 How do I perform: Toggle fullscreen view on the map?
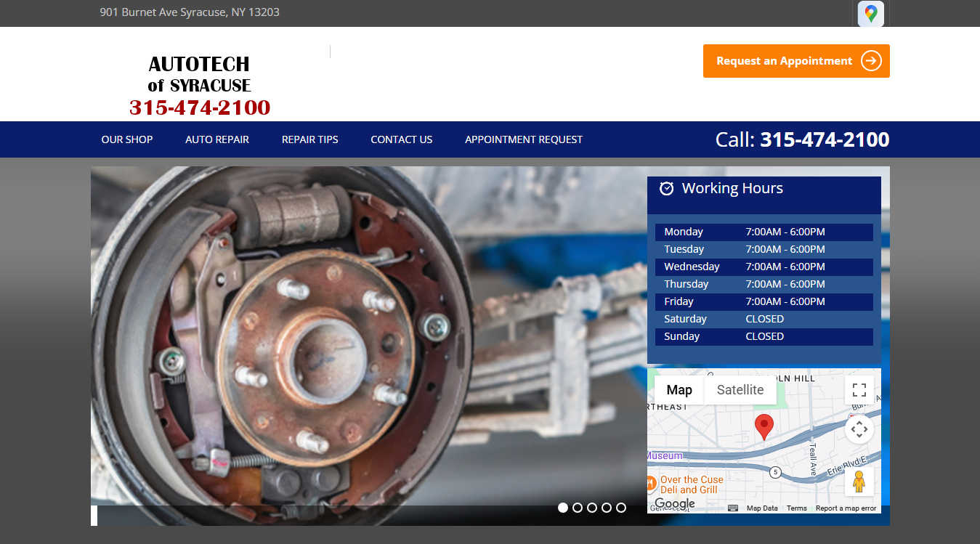coord(859,390)
